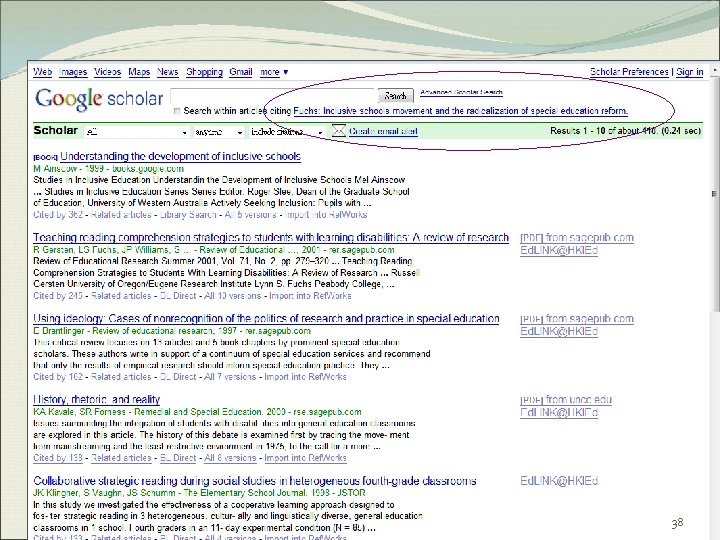Select 'M Ainscow - 1999 - books.google.com' byline
This screenshot has width=720, height=540.
[x=108, y=169]
